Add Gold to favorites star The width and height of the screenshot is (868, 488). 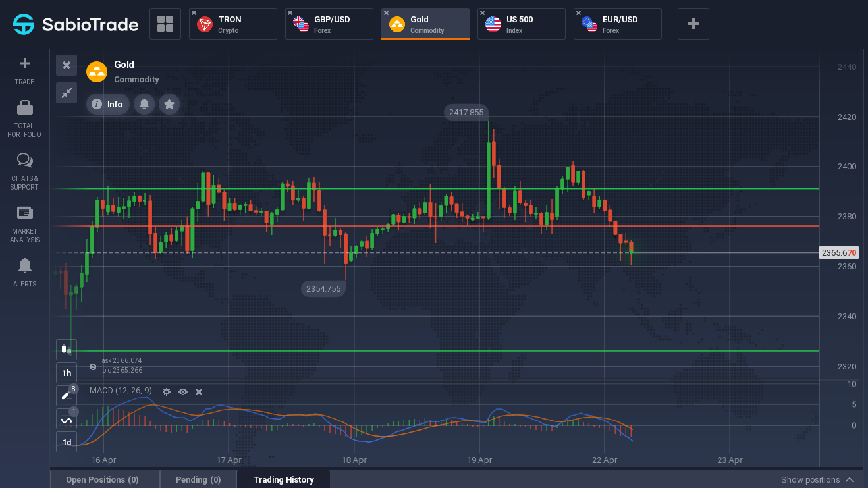click(169, 104)
